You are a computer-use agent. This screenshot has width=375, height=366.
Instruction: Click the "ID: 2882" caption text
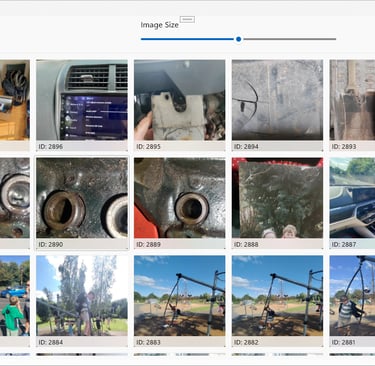[246, 342]
